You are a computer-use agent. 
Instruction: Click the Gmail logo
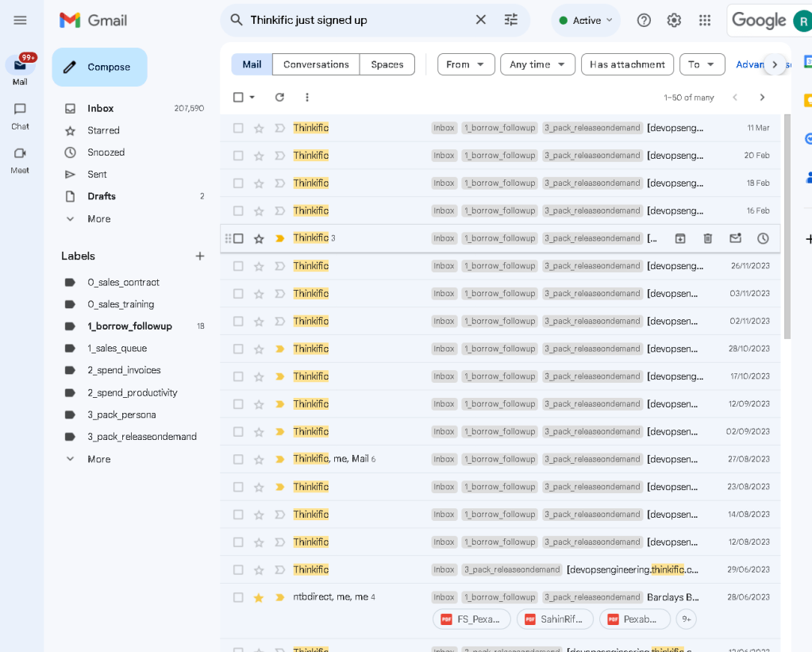[x=93, y=20]
